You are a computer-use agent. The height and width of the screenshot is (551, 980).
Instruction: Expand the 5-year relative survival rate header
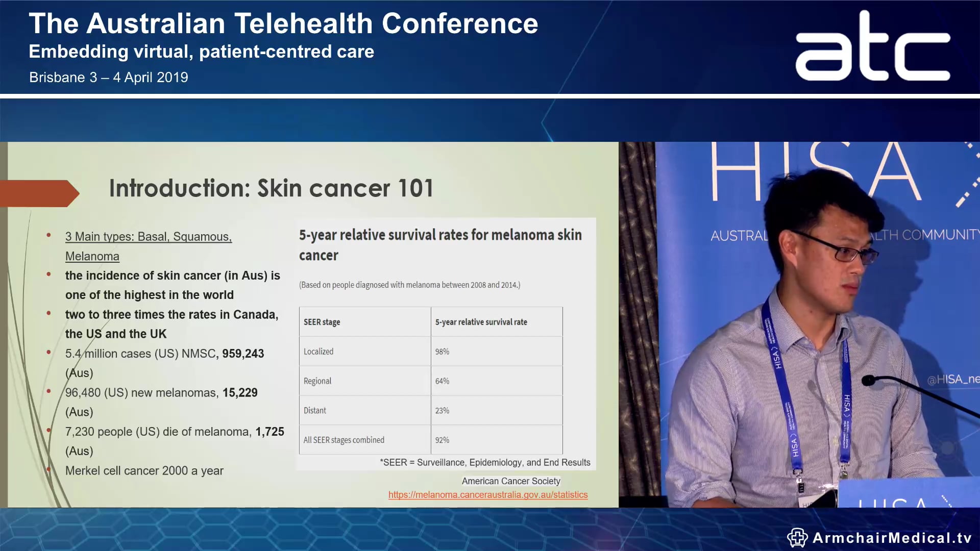(482, 321)
